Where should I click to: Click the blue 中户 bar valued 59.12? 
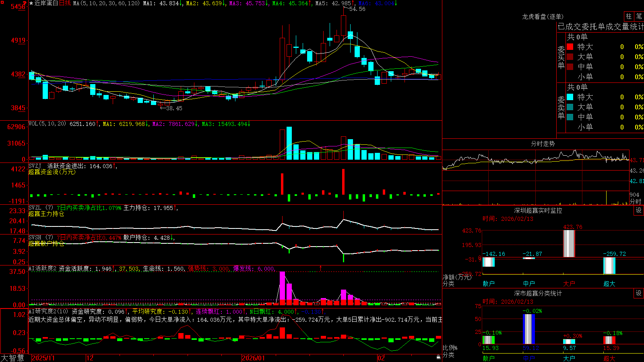(x=529, y=329)
